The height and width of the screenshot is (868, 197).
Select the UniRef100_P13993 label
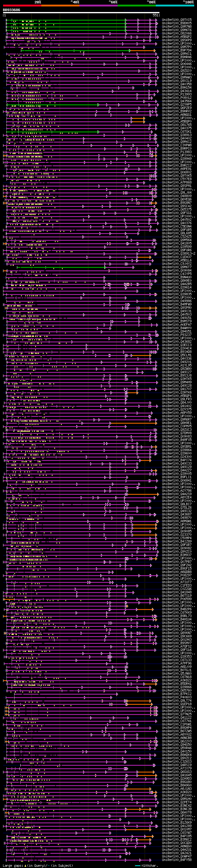click(176, 94)
